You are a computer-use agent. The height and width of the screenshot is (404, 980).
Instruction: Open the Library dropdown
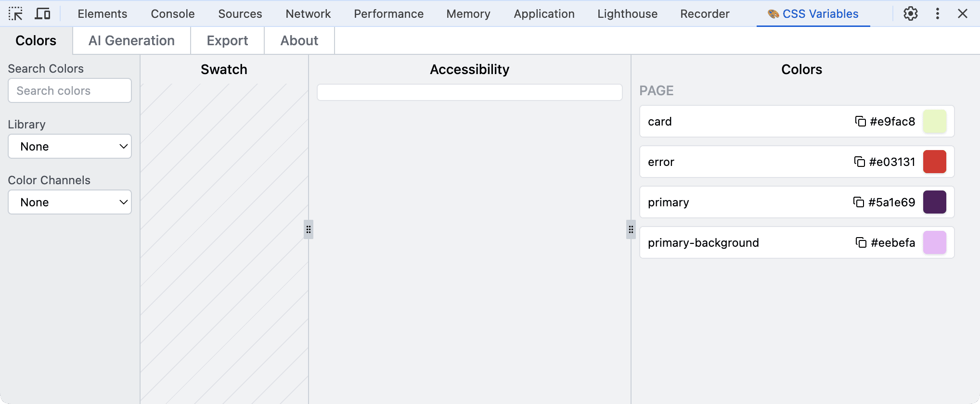coord(70,146)
